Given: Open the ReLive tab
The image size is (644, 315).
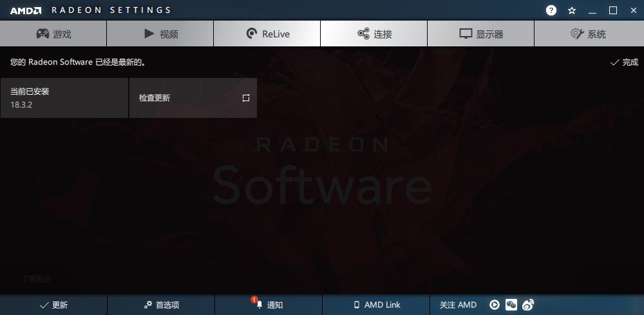Looking at the screenshot, I should point(267,33).
